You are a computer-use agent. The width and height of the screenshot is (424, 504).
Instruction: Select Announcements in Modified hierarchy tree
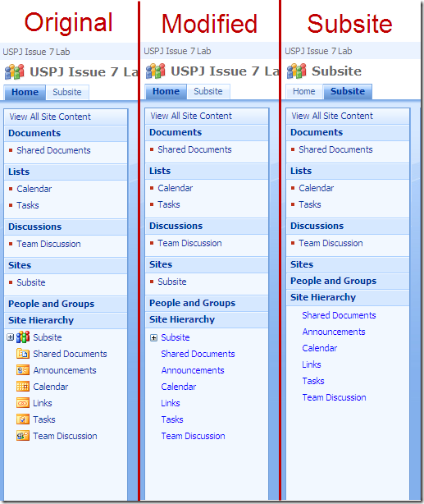(193, 370)
